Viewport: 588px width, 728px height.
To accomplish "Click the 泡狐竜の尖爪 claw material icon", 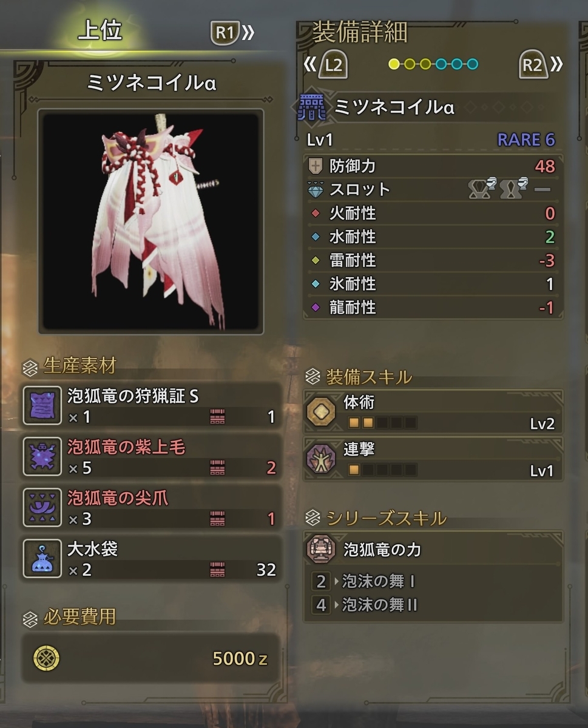I will click(42, 507).
